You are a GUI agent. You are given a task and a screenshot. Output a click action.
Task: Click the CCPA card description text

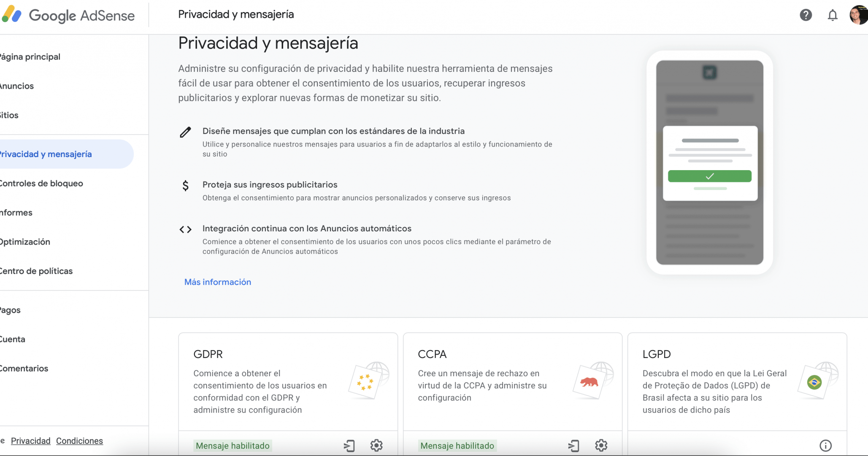click(x=482, y=385)
